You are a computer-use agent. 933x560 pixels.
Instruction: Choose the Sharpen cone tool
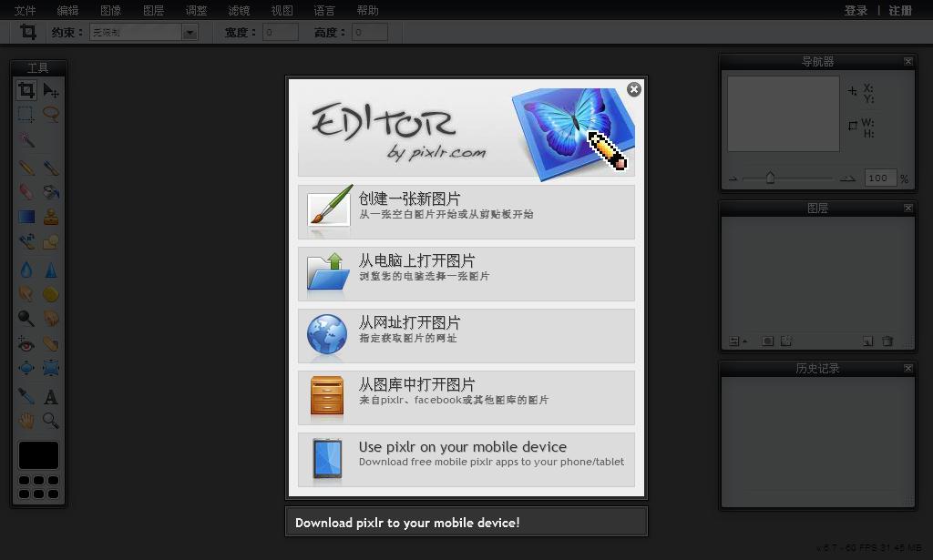pos(51,270)
